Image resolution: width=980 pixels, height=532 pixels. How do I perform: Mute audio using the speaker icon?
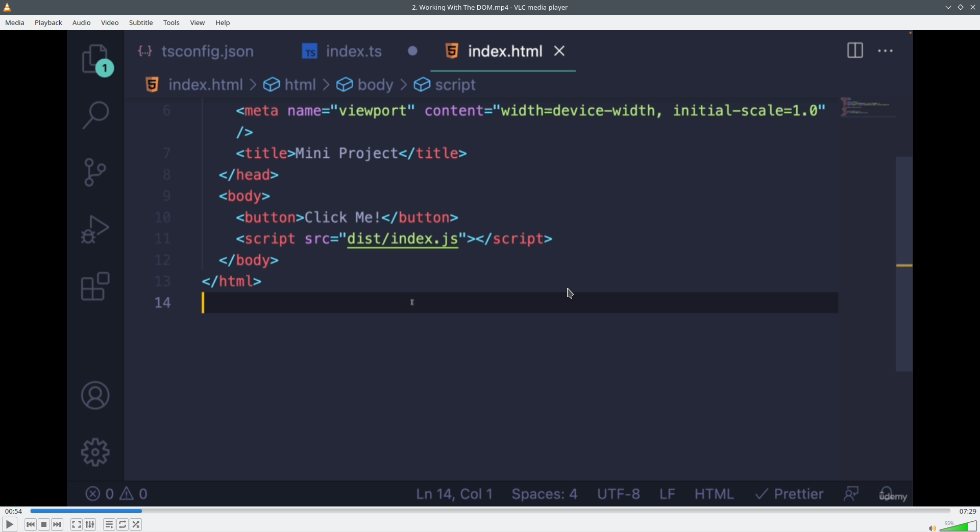click(932, 528)
